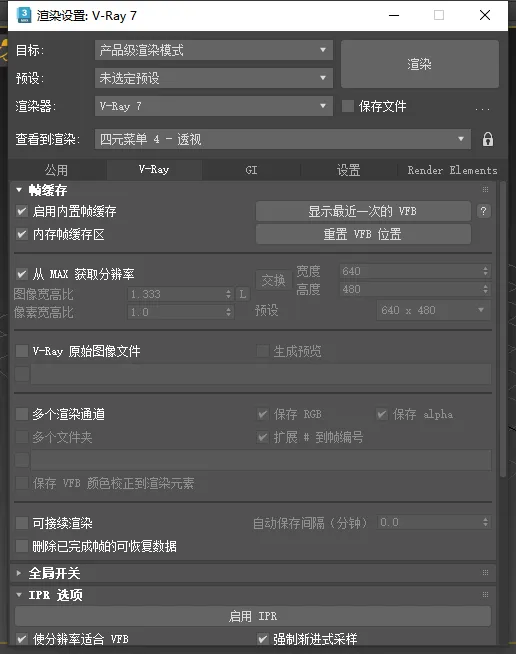Click the 交换 swap button

(x=273, y=280)
